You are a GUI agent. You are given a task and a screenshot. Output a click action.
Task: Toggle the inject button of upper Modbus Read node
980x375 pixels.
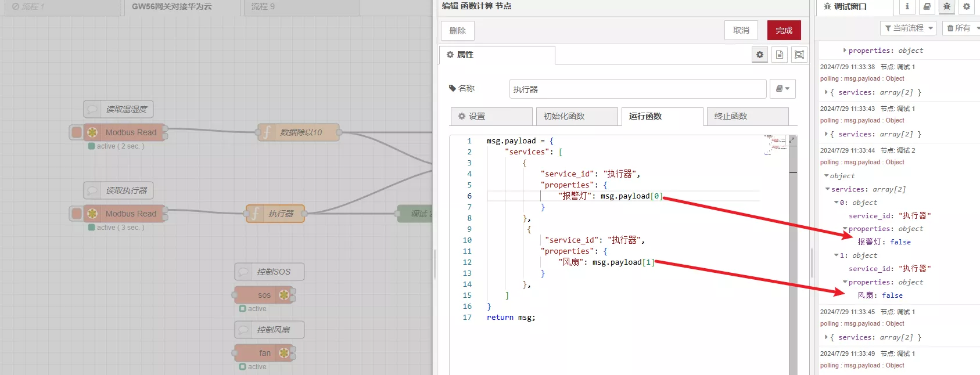pos(77,132)
